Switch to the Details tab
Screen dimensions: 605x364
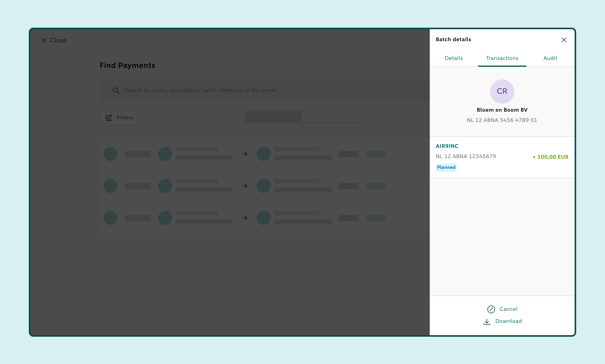pyautogui.click(x=454, y=58)
